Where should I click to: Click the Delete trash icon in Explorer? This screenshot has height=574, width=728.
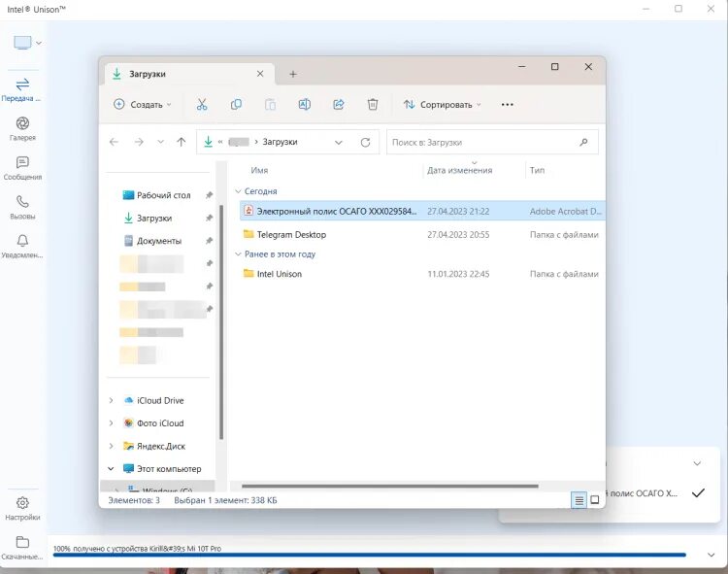click(x=373, y=105)
